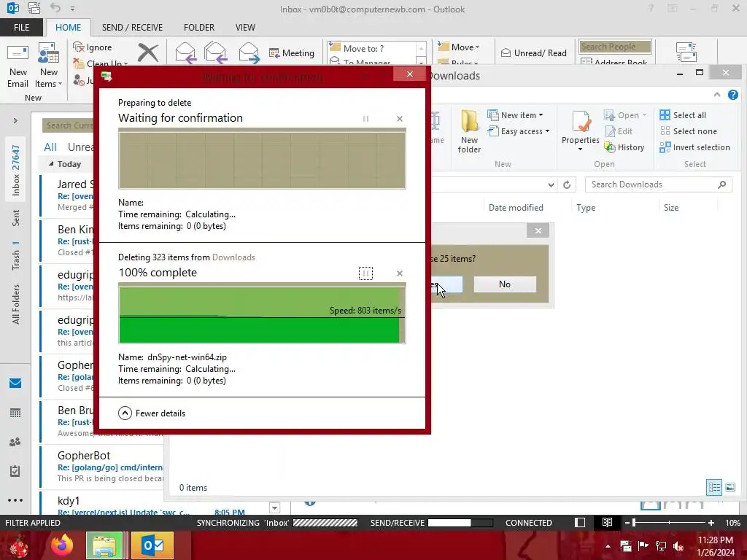Click the Properties icon in Explorer ribbon
The height and width of the screenshot is (560, 747).
coord(580,131)
